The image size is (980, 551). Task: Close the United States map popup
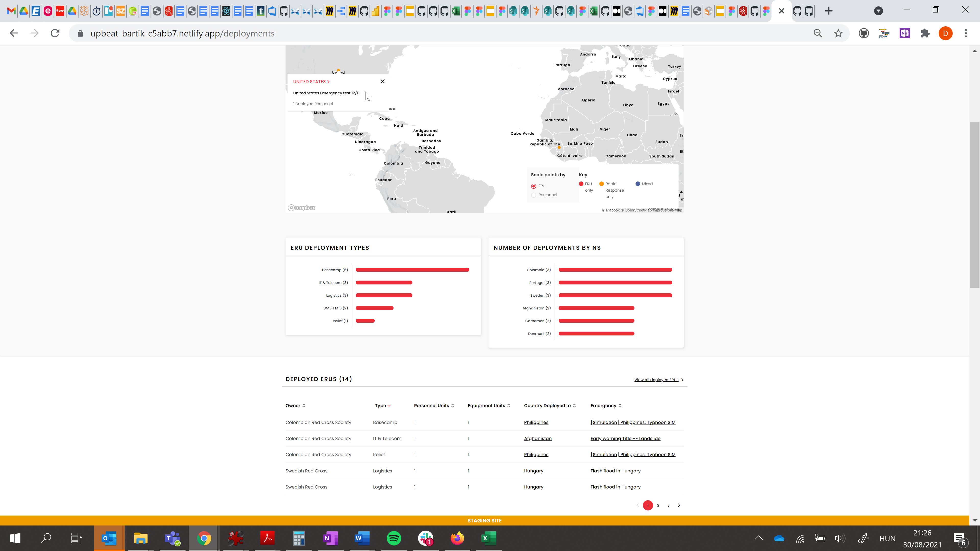click(x=382, y=81)
